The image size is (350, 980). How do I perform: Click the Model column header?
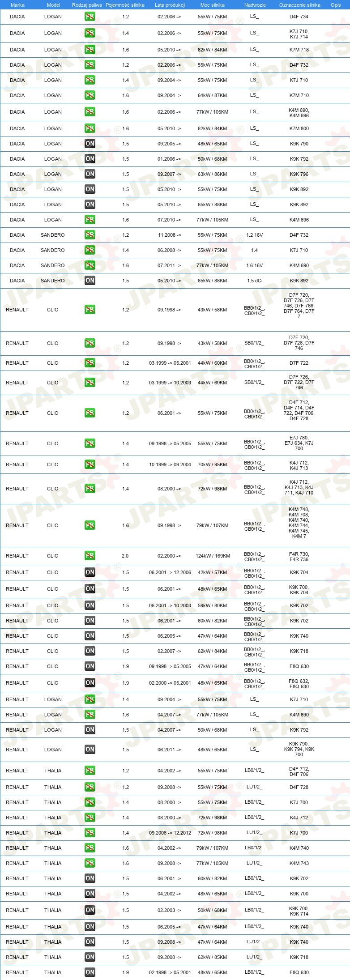tap(54, 5)
